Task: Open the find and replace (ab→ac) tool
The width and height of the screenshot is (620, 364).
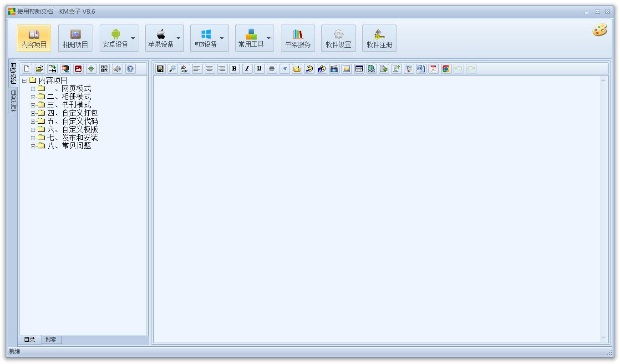Action: coord(185,69)
